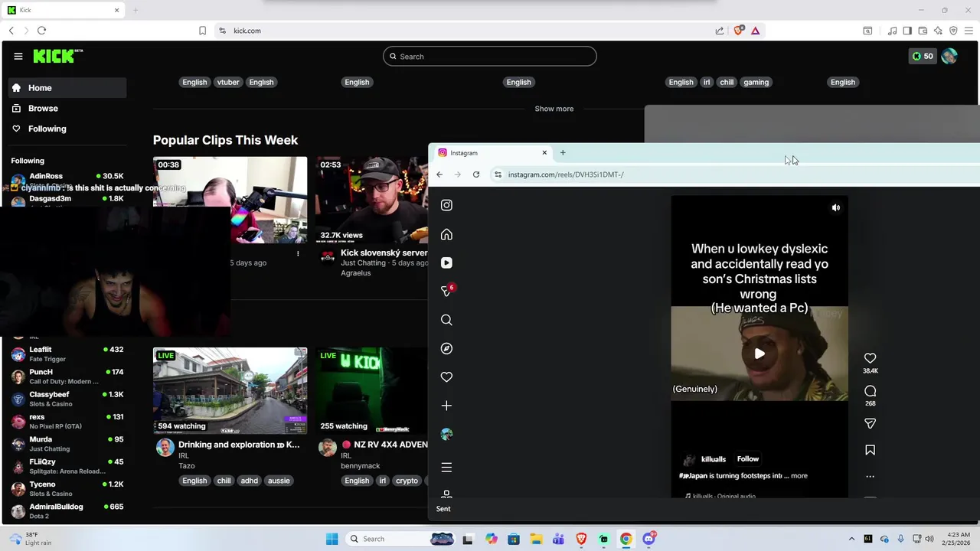
Task: Share the reel via paper plane icon
Action: coord(870,423)
